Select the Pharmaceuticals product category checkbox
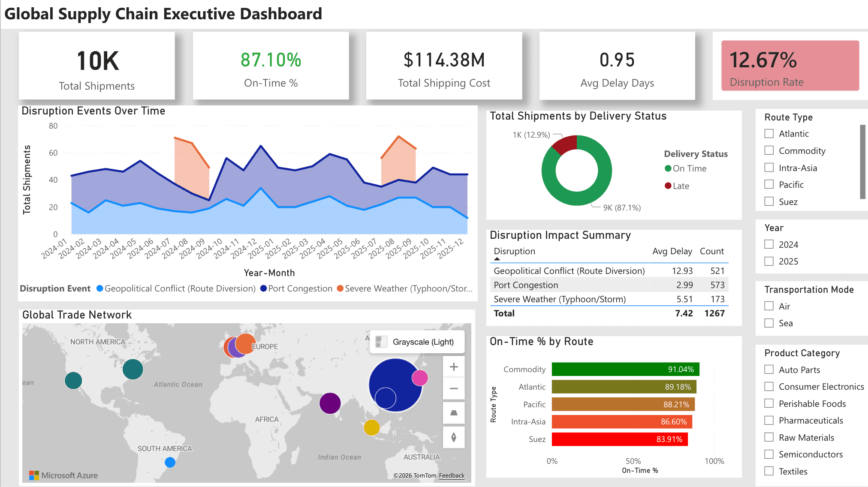 pos(768,420)
